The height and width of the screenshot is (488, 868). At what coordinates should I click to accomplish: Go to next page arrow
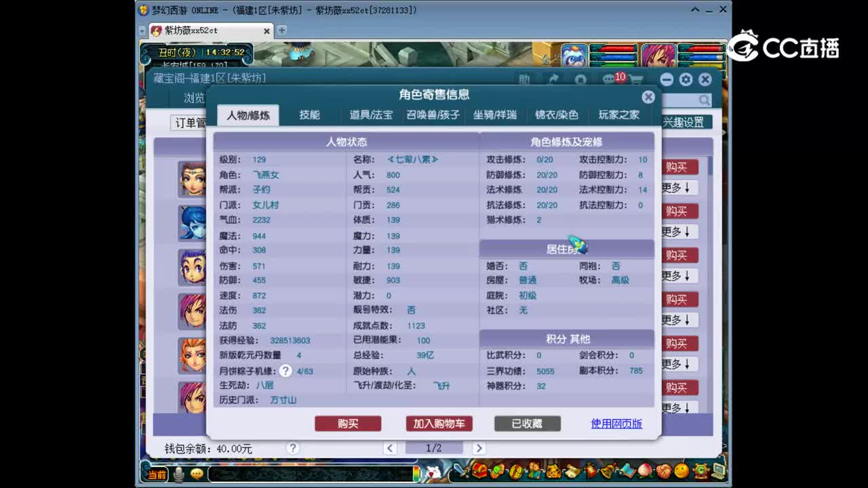pos(479,448)
